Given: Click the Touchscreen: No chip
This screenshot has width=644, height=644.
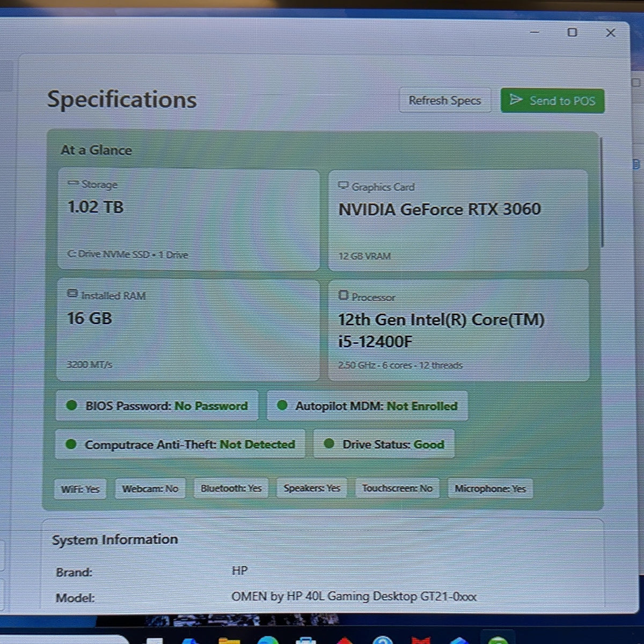Looking at the screenshot, I should click(x=397, y=488).
